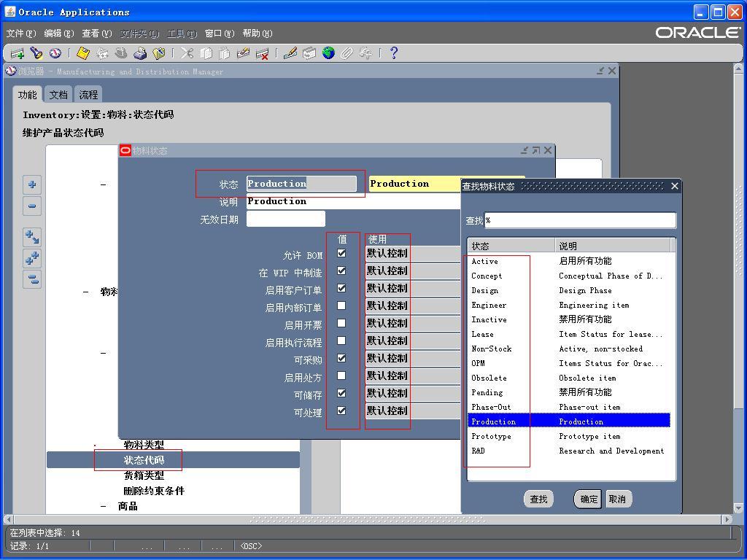This screenshot has height=560, width=747.
Task: Click the Paste clipboard icon
Action: [x=225, y=53]
